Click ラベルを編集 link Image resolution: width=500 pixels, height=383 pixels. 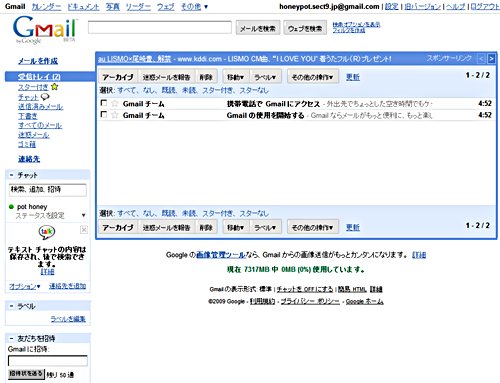click(68, 319)
